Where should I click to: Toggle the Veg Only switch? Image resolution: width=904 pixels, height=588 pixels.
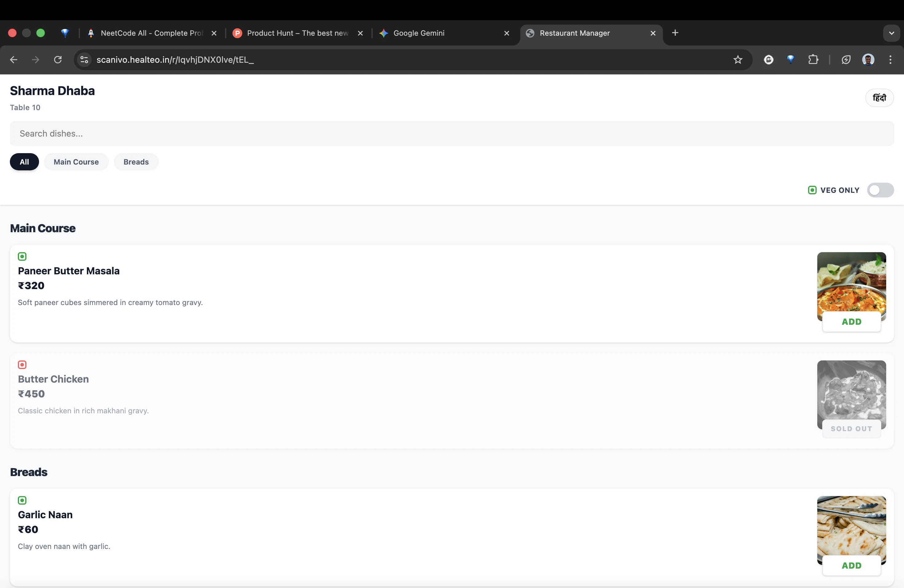coord(880,190)
